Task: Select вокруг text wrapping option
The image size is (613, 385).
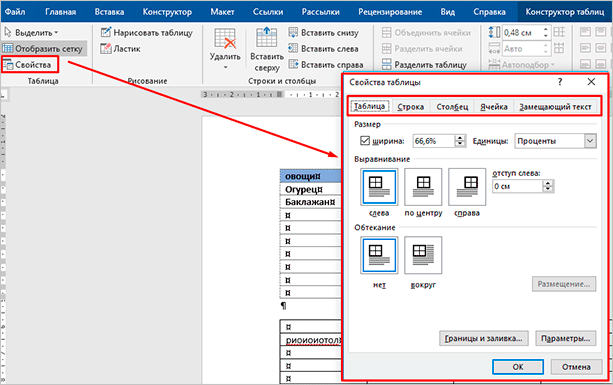Action: click(x=423, y=255)
